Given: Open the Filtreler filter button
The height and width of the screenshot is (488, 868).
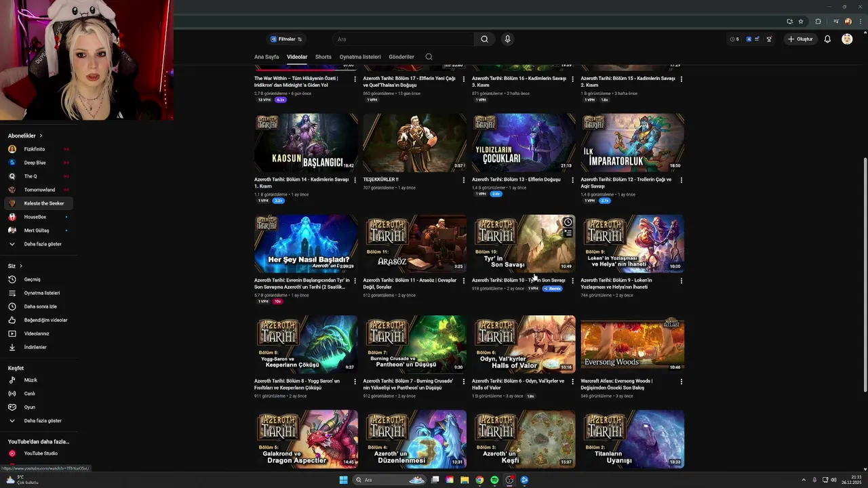Looking at the screenshot, I should (x=286, y=39).
